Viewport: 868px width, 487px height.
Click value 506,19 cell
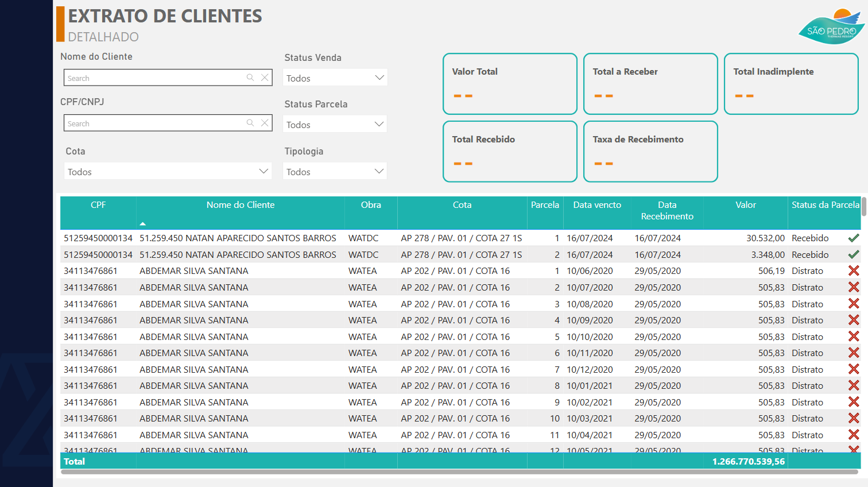[x=772, y=270]
